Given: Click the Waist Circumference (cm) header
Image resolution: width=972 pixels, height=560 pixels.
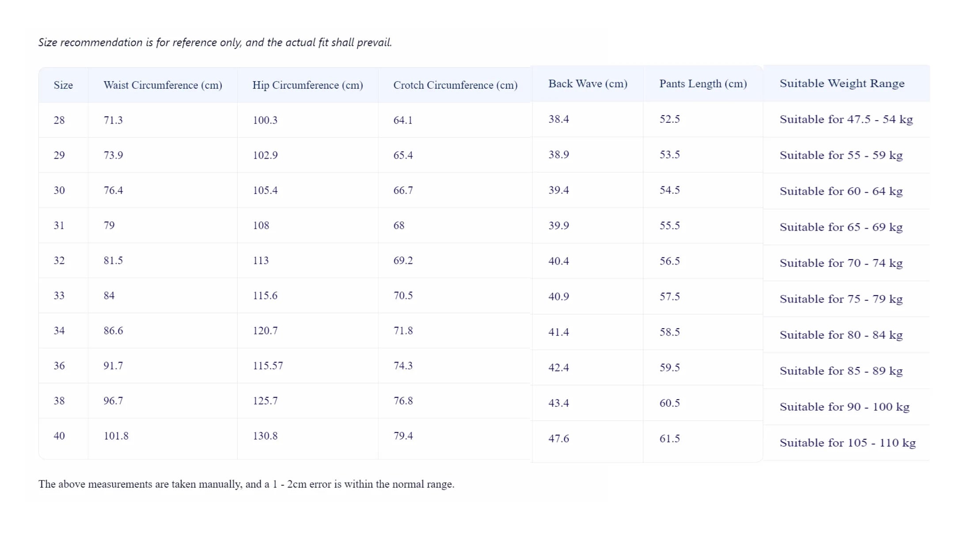Looking at the screenshot, I should (163, 85).
